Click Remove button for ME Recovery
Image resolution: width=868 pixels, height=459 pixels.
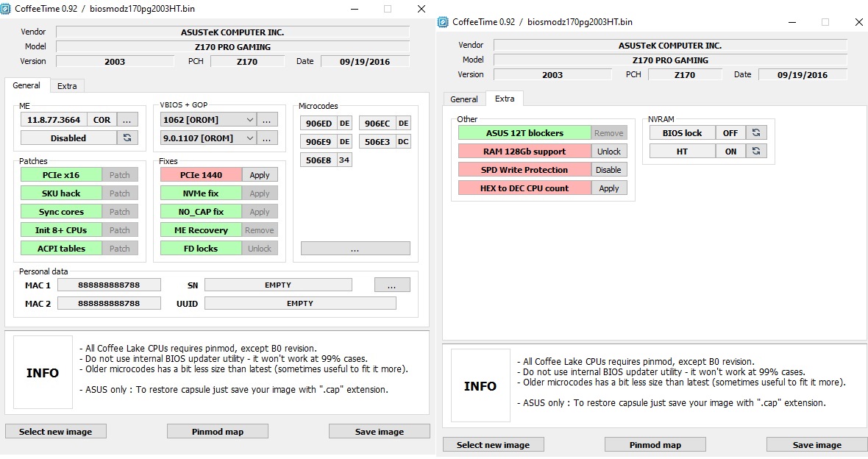[259, 230]
